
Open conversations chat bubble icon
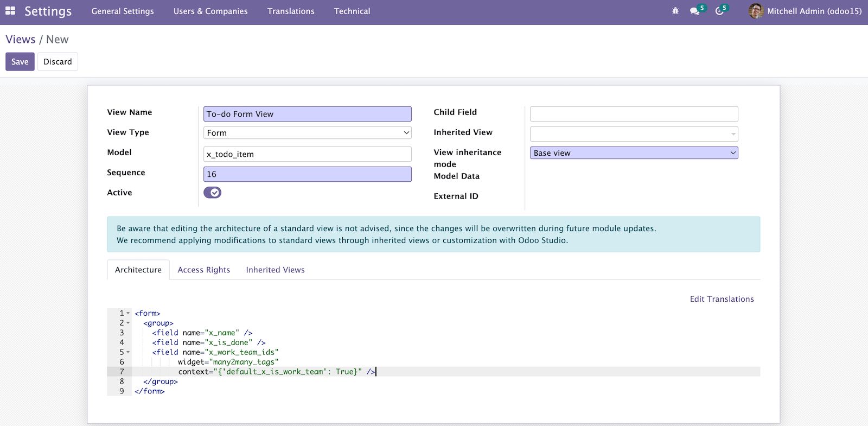pos(695,11)
